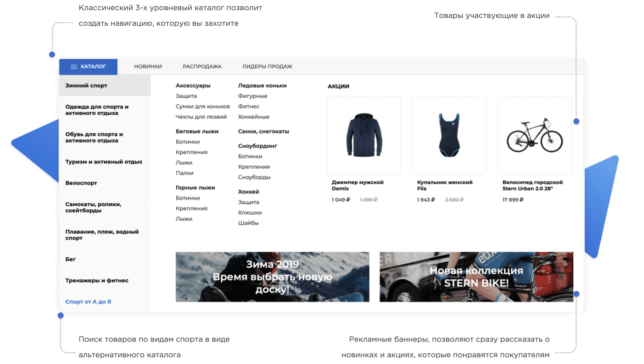Open Туризм и активный отдых category
The height and width of the screenshot is (364, 644).
click(x=104, y=162)
